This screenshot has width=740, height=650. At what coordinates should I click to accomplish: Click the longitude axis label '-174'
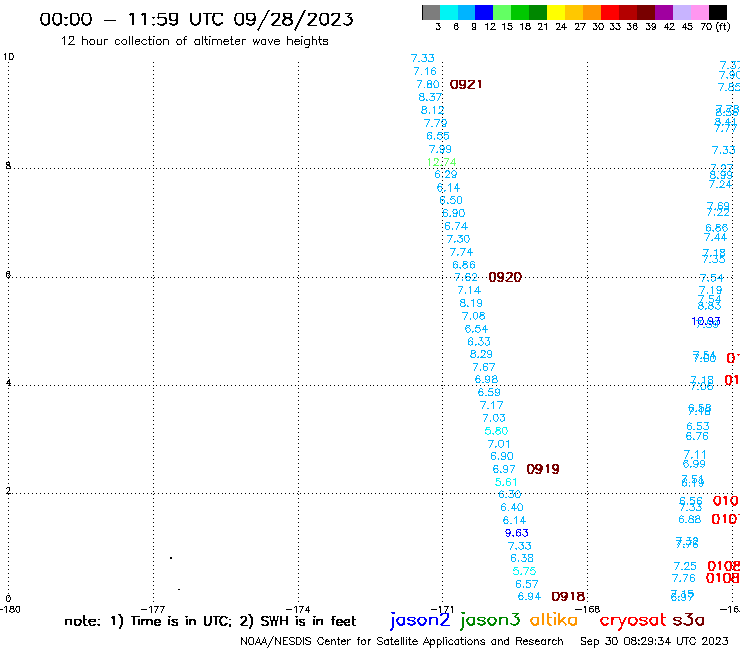[298, 609]
